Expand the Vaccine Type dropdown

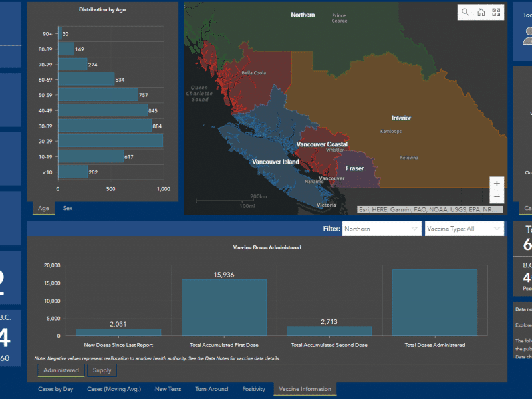(x=464, y=229)
